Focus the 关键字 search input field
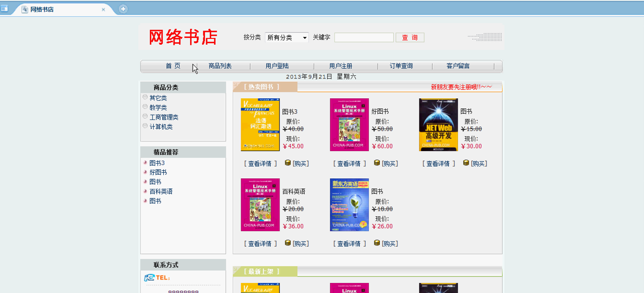The width and height of the screenshot is (644, 293). (x=364, y=37)
